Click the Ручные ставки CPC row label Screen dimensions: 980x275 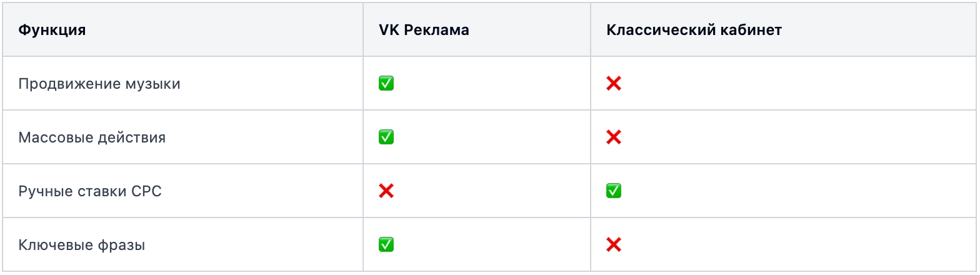pyautogui.click(x=90, y=191)
